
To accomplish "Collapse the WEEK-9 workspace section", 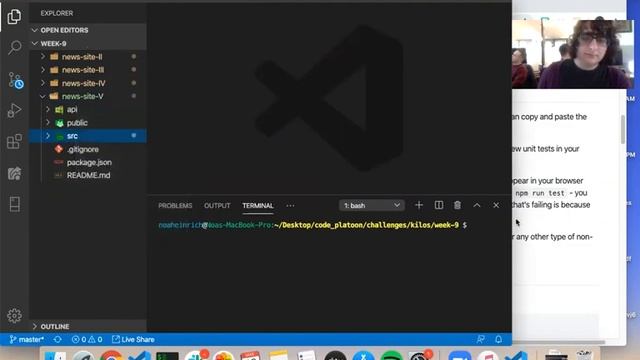I will coord(35,43).
